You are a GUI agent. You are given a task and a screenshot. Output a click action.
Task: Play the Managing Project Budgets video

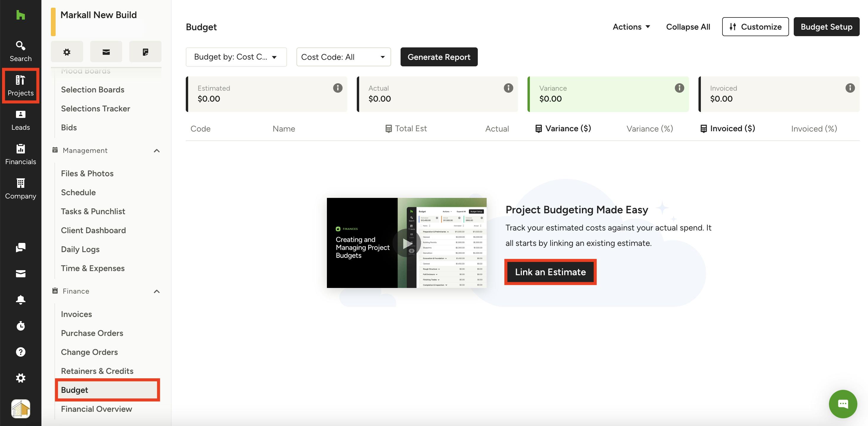(x=407, y=243)
